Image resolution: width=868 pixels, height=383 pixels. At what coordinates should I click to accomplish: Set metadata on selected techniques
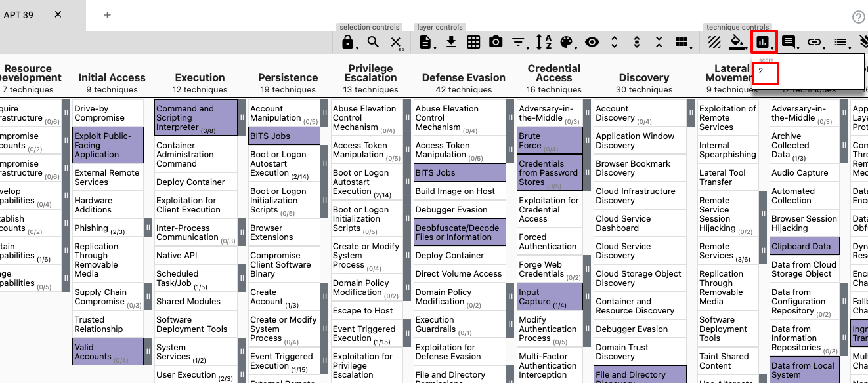[x=840, y=41]
